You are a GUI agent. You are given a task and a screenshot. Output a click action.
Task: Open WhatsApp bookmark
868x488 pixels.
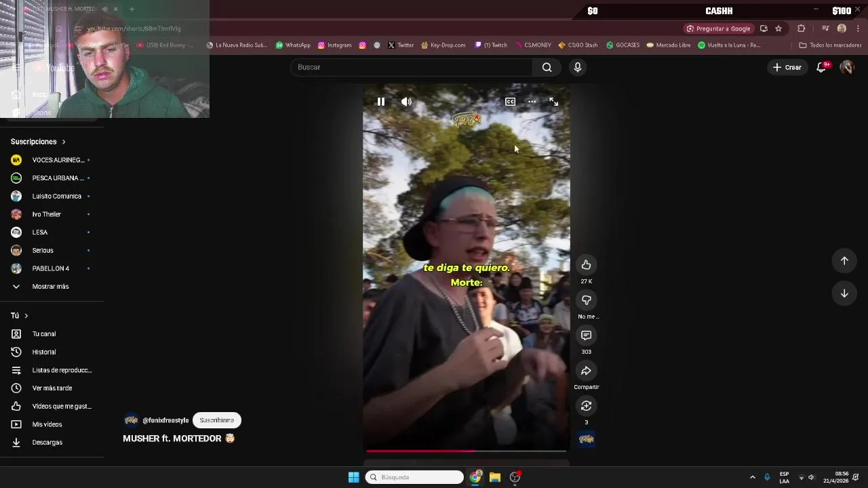[x=293, y=45]
